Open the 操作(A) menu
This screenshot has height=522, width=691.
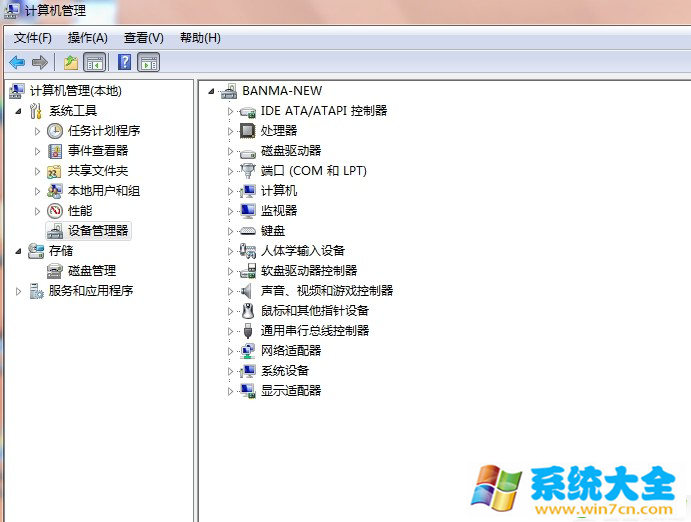(x=87, y=38)
